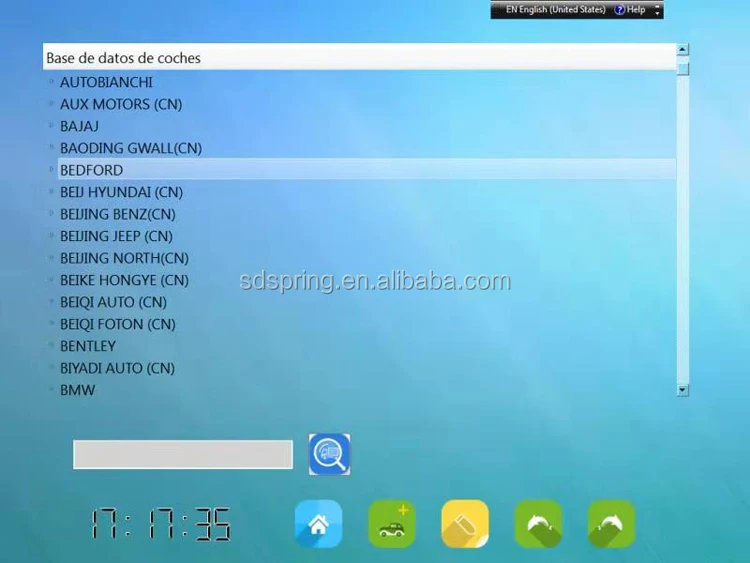Click the scrollbar up arrow

683,50
